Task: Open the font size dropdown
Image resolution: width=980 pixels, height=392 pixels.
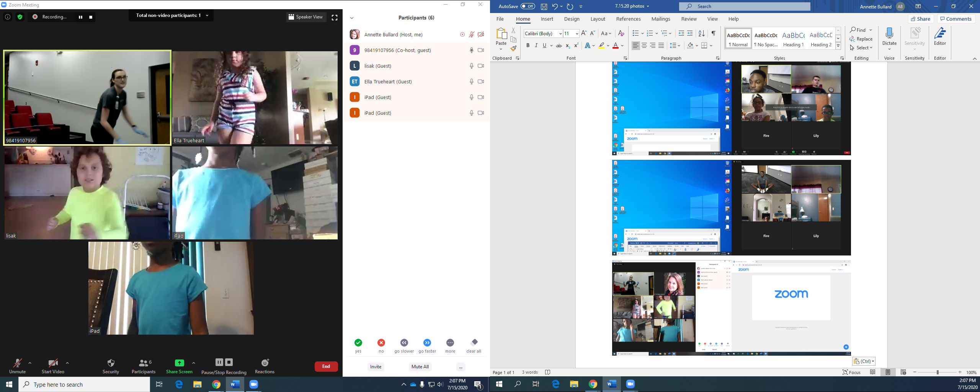Action: [577, 34]
